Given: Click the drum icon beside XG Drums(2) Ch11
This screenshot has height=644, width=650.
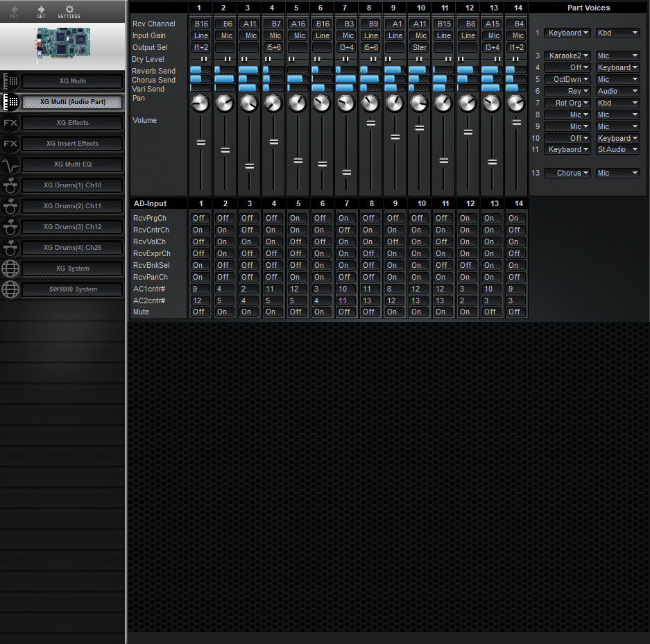Looking at the screenshot, I should pos(10,206).
